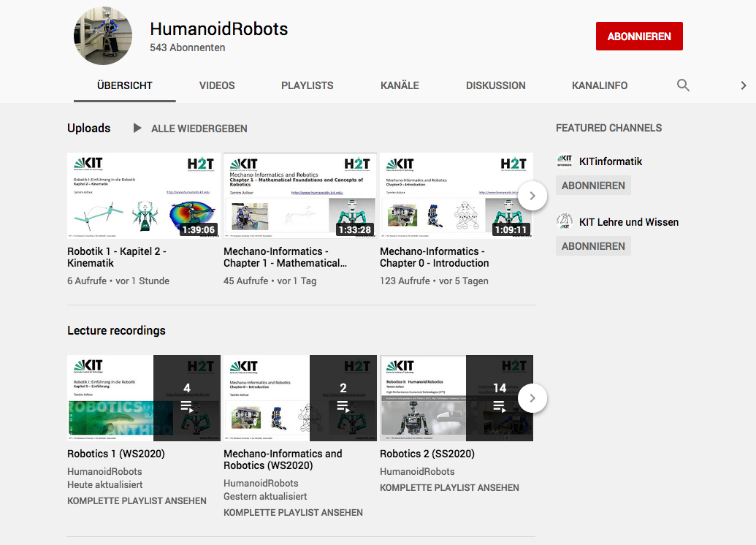The image size is (756, 545).
Task: Click the 543 Abonnenten subscriber count
Action: pyautogui.click(x=188, y=47)
